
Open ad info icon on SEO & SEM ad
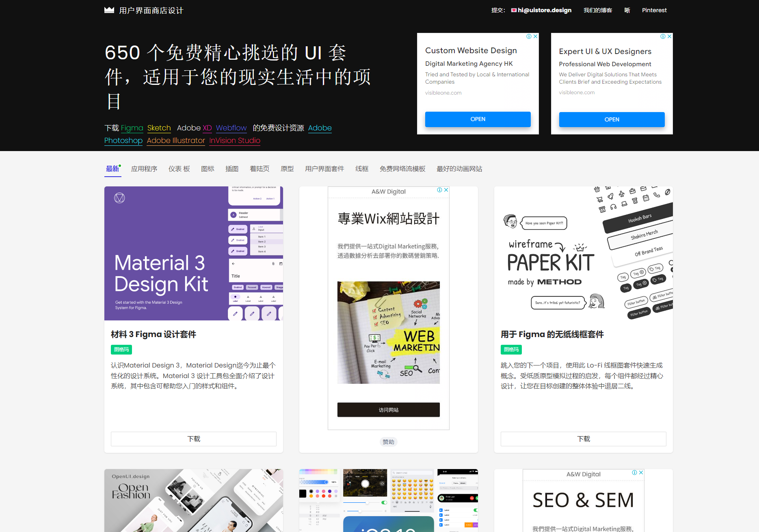tap(635, 473)
